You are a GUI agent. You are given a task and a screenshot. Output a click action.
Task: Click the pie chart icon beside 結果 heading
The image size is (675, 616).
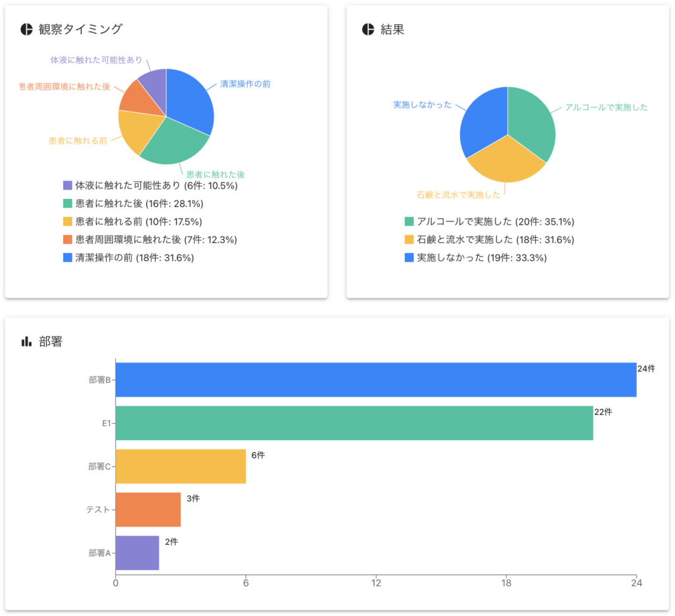click(368, 29)
